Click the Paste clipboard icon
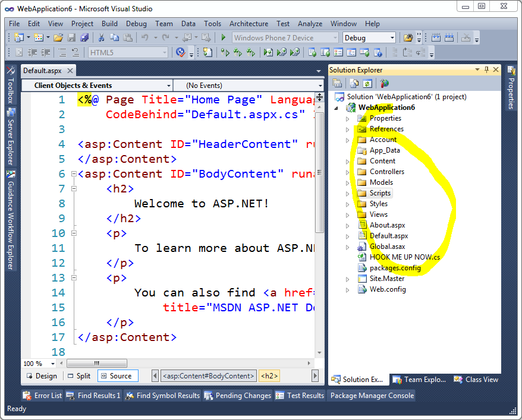 [x=128, y=37]
